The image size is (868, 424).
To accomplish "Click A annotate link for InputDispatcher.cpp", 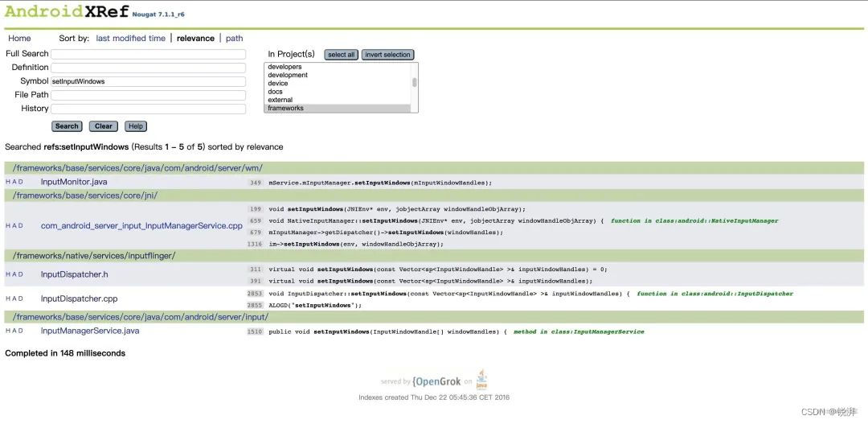I will (x=14, y=298).
